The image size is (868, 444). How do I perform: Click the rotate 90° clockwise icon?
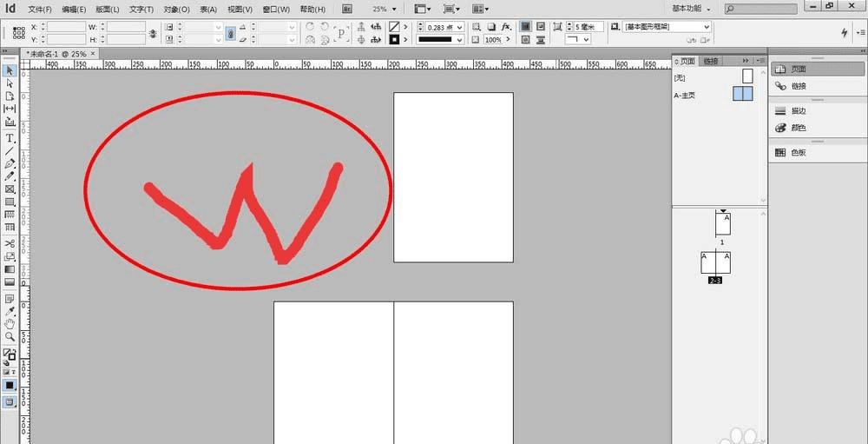click(x=310, y=27)
